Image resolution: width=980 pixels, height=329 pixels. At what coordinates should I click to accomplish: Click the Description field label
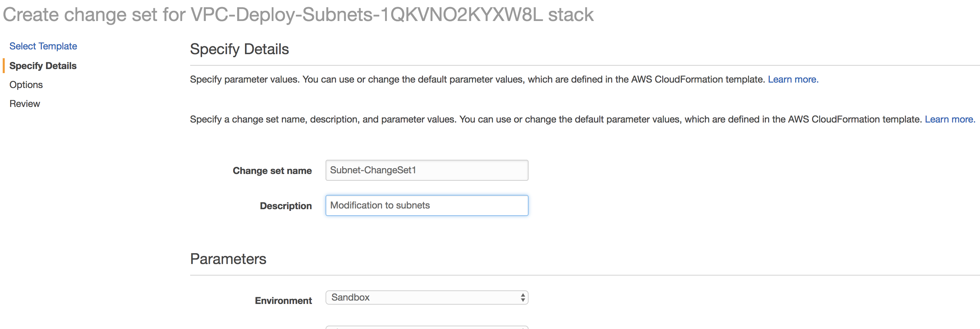(286, 206)
